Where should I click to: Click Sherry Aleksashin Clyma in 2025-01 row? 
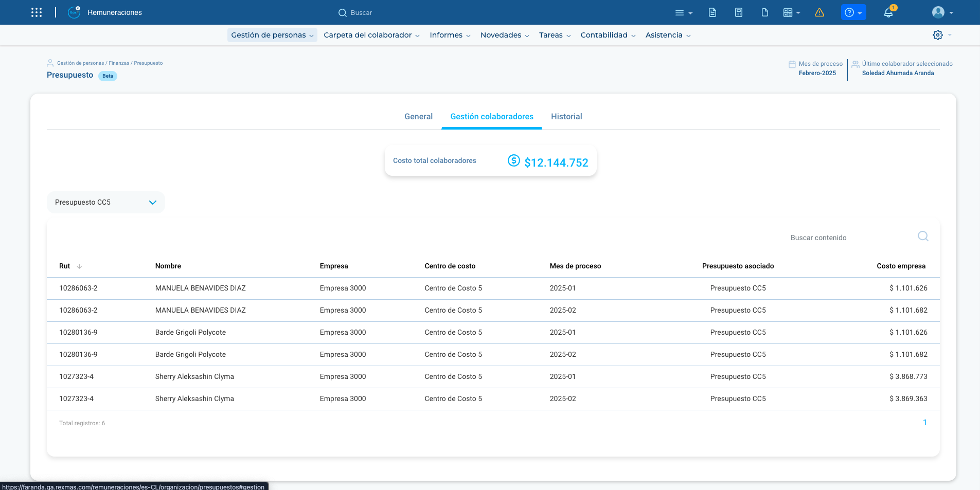194,377
